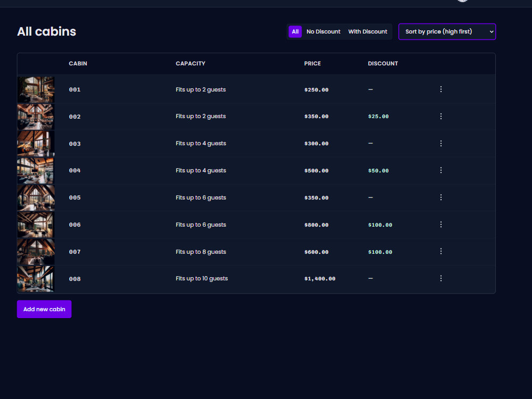Image resolution: width=532 pixels, height=399 pixels.
Task: Open actions menu for cabin 003
Action: tap(440, 144)
